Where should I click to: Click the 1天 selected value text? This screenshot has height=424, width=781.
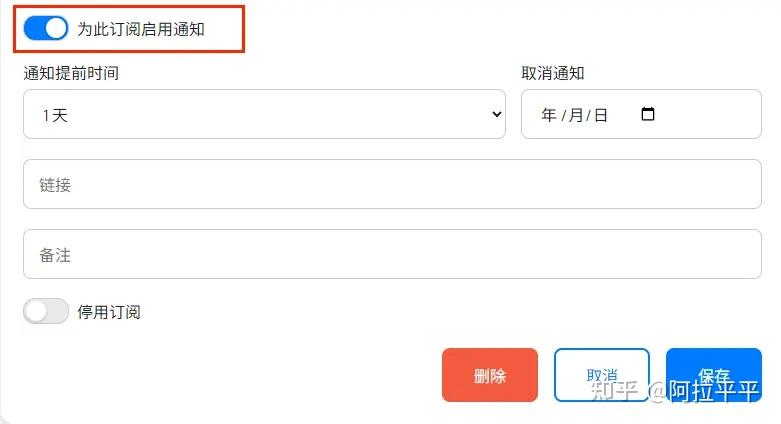click(54, 116)
